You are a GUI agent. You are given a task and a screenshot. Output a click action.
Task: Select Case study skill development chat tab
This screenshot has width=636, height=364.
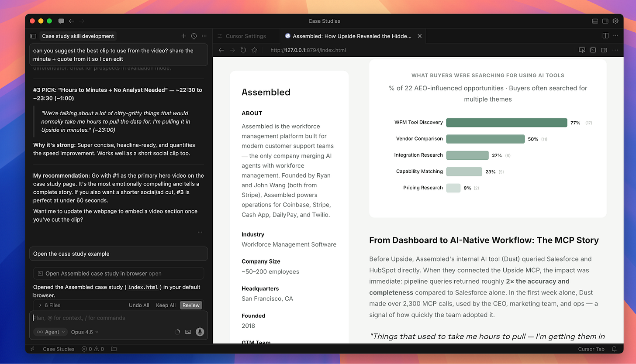coord(78,36)
